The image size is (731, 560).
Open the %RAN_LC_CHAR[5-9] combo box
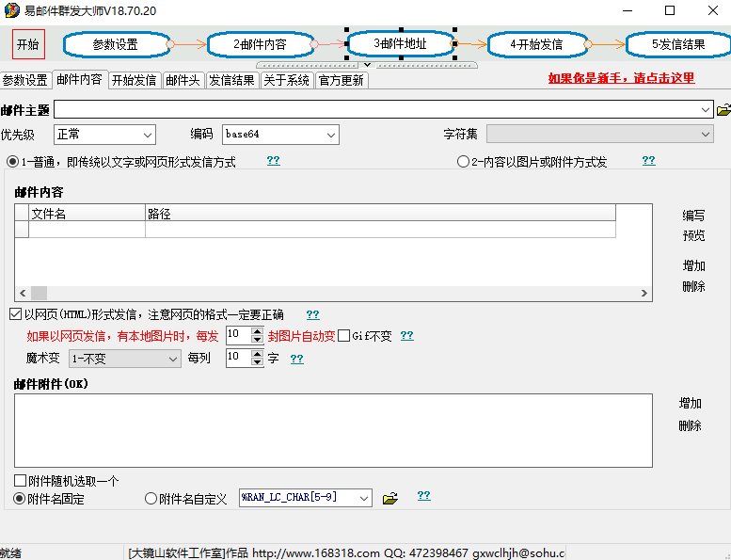point(364,498)
